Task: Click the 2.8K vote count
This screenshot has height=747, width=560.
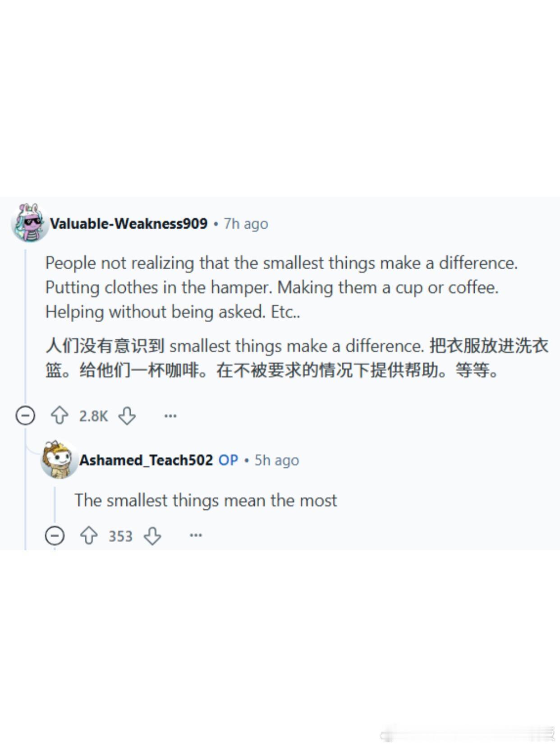Action: tap(93, 416)
